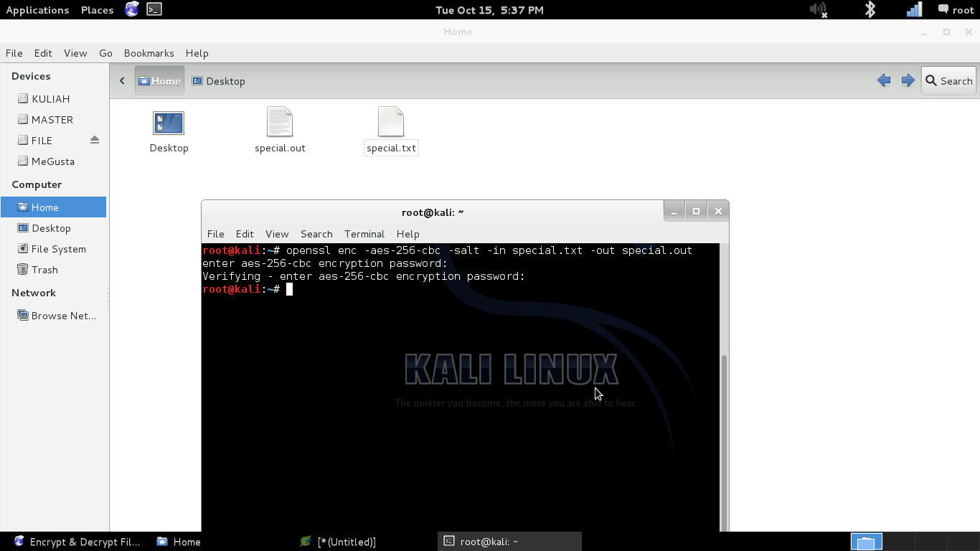Open the file manager Help menu
Viewport: 980px width, 551px height.
[x=197, y=53]
